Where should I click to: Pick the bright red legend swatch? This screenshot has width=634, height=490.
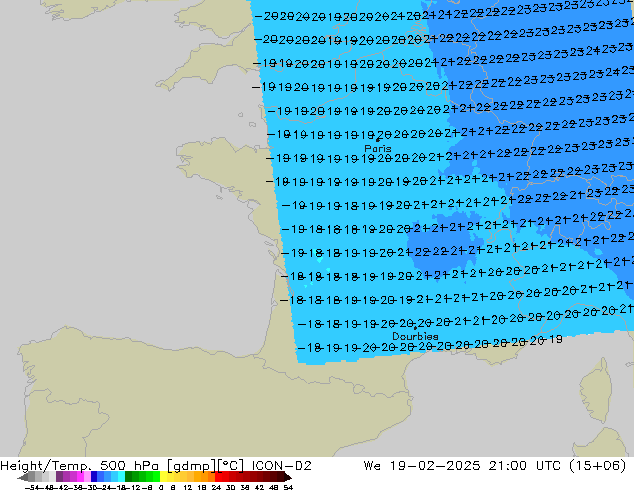pyautogui.click(x=218, y=476)
